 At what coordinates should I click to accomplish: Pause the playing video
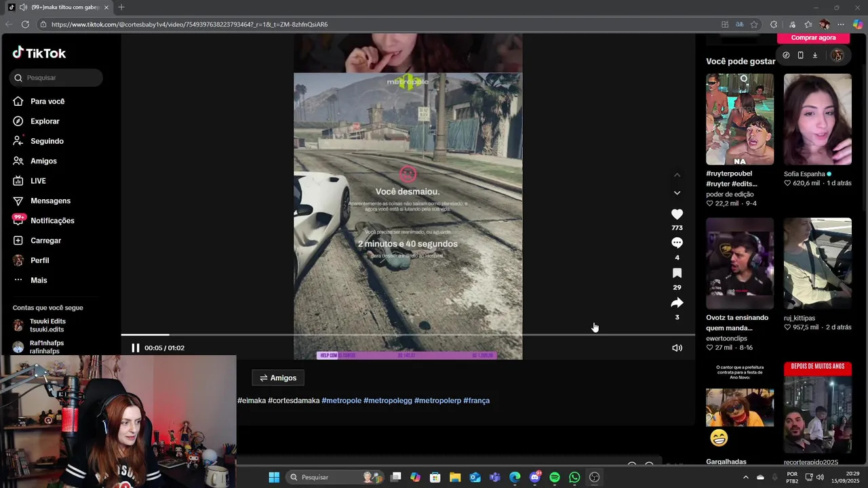coord(135,348)
